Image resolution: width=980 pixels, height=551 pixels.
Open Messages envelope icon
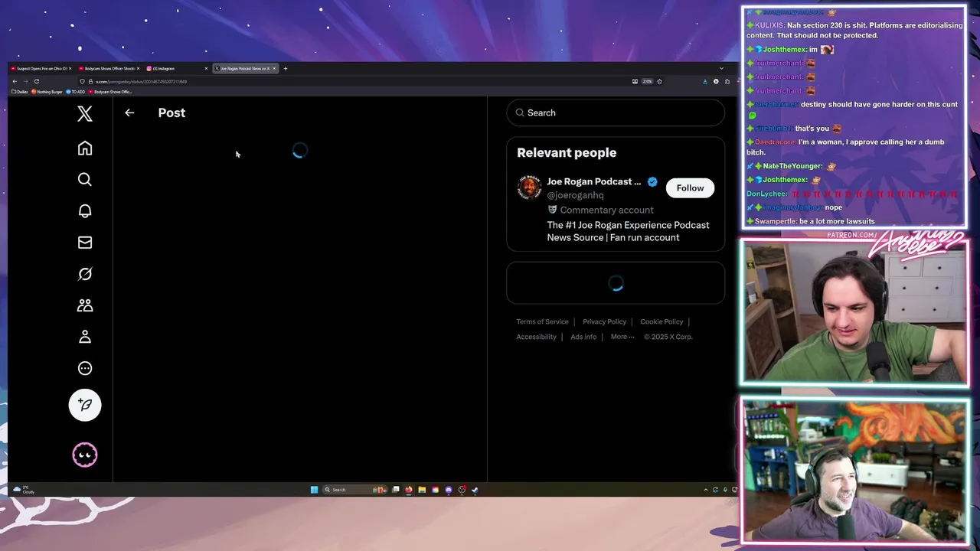pos(85,243)
